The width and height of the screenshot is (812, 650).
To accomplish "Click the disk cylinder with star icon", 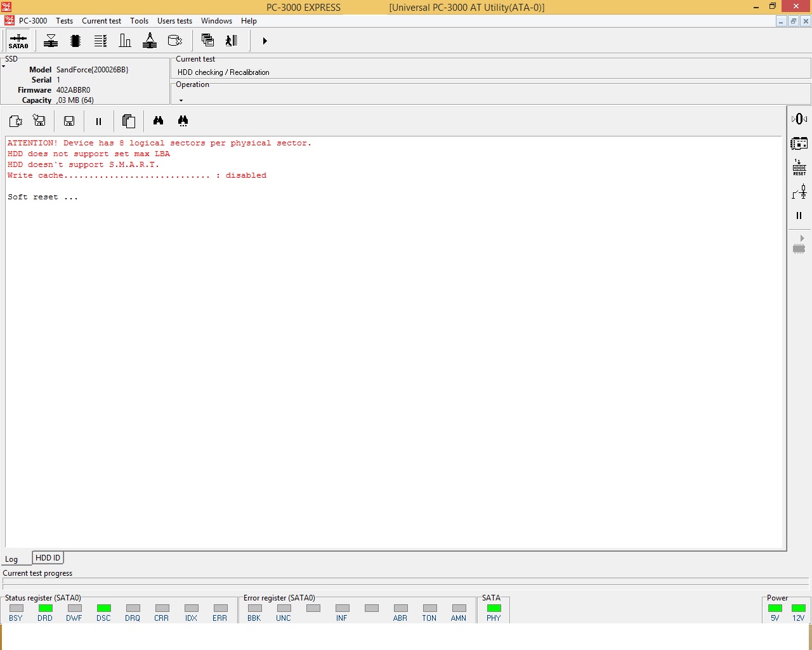I will point(174,41).
